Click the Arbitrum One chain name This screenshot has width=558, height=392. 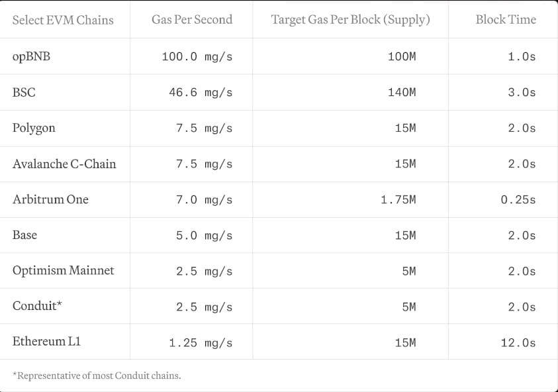tap(50, 199)
